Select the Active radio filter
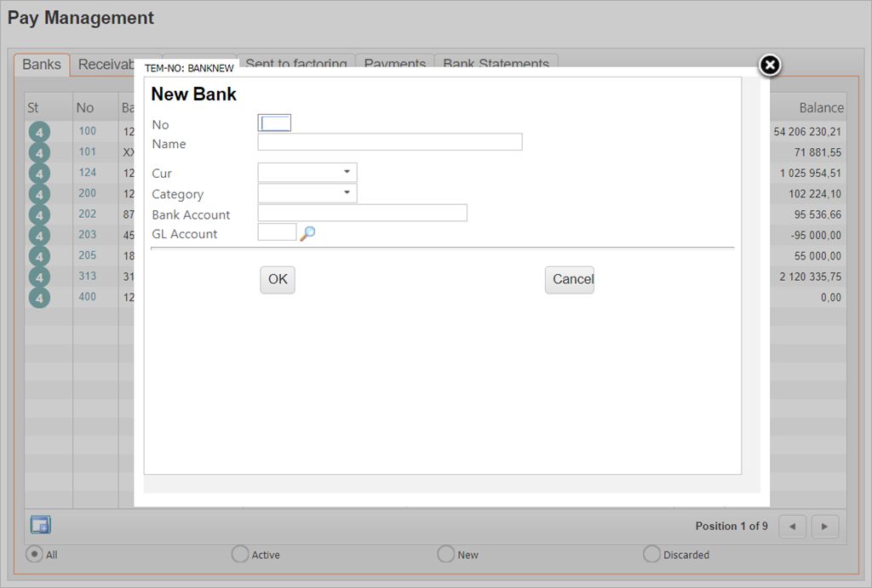The image size is (872, 588). [240, 554]
